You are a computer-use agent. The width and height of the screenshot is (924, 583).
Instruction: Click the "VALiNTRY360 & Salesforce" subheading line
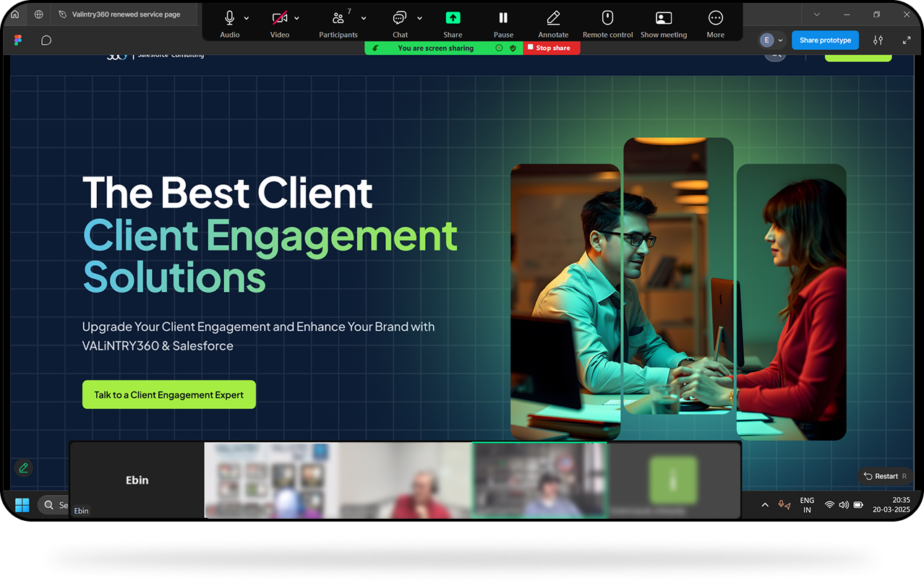click(158, 346)
